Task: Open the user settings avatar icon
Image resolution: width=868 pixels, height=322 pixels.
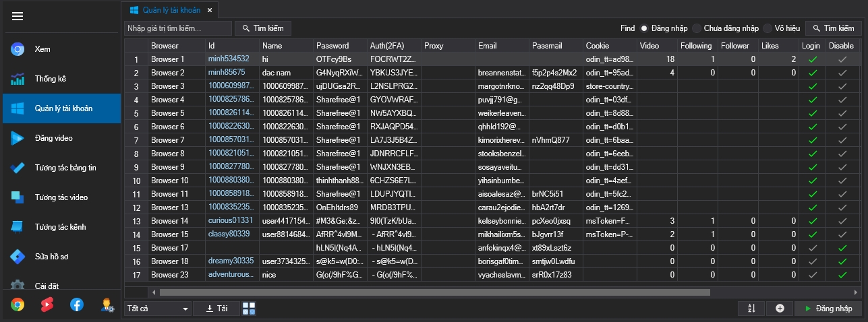Action: [107, 304]
